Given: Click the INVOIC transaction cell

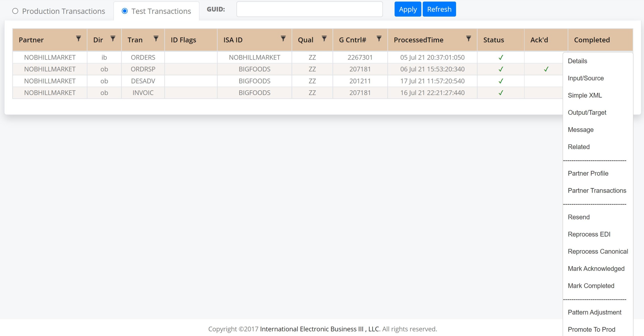Looking at the screenshot, I should tap(143, 93).
